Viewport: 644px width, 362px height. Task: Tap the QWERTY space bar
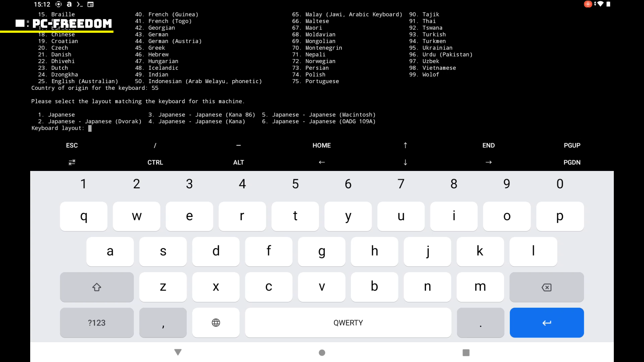tap(348, 322)
